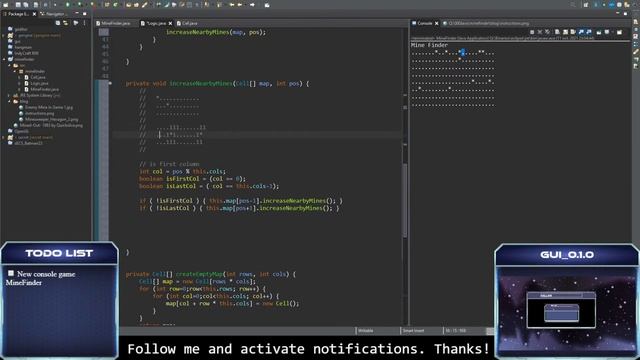Collapse the src folder node

click(x=9, y=65)
